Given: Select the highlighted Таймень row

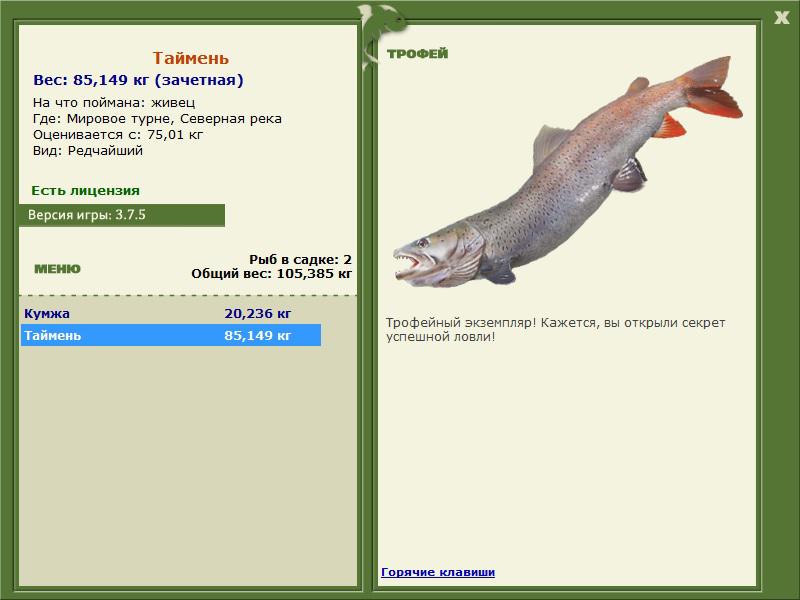Looking at the screenshot, I should pos(171,335).
